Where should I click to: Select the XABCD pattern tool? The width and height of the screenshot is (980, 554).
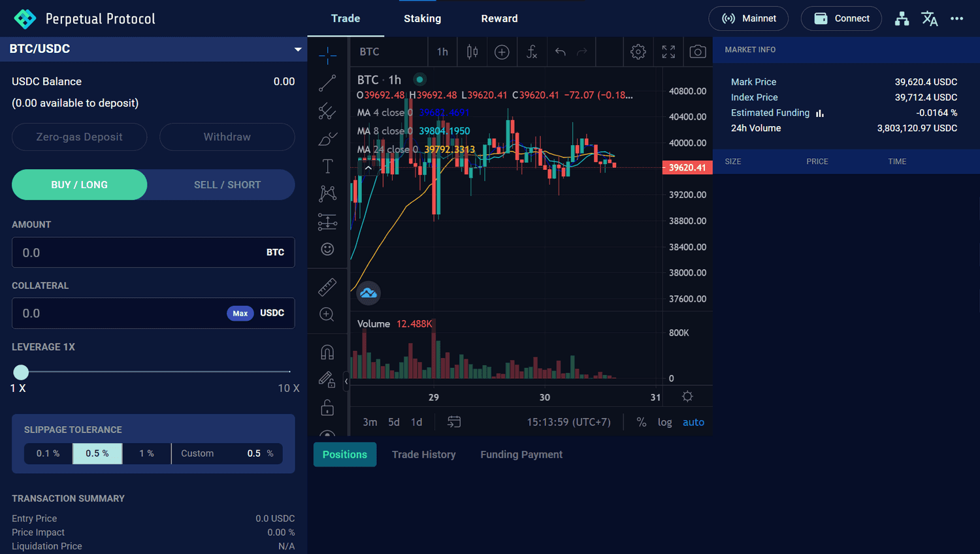click(327, 193)
